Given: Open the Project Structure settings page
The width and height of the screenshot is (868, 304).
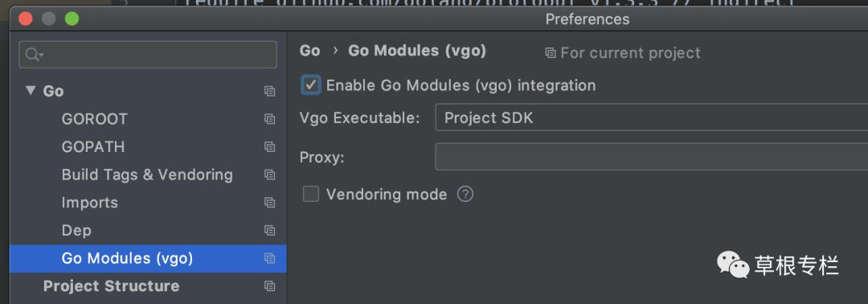Looking at the screenshot, I should point(111,286).
